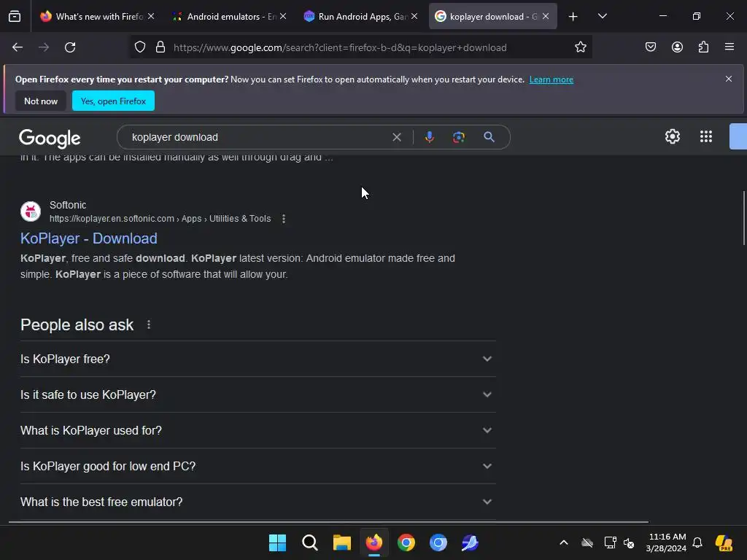Open the tracking protection shield icon
This screenshot has width=747, height=560.
(139, 47)
